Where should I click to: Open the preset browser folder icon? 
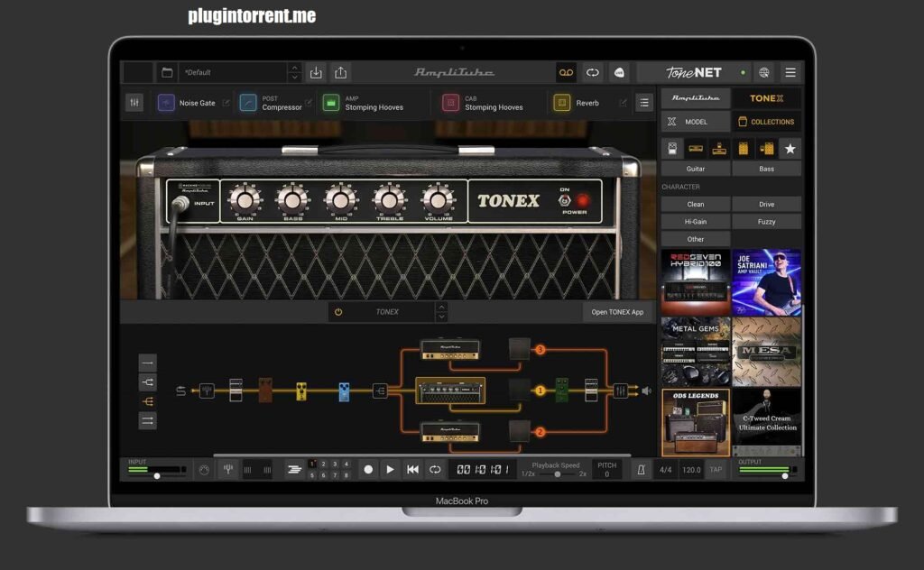[167, 72]
